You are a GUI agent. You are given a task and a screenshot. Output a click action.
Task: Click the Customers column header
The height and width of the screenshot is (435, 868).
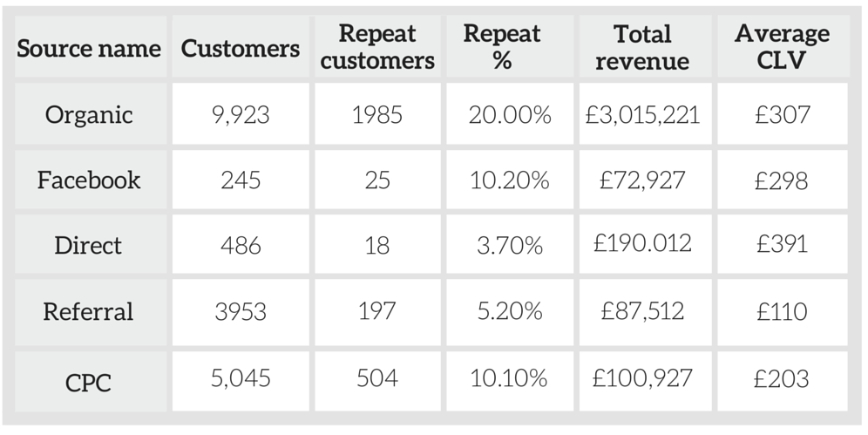[240, 47]
